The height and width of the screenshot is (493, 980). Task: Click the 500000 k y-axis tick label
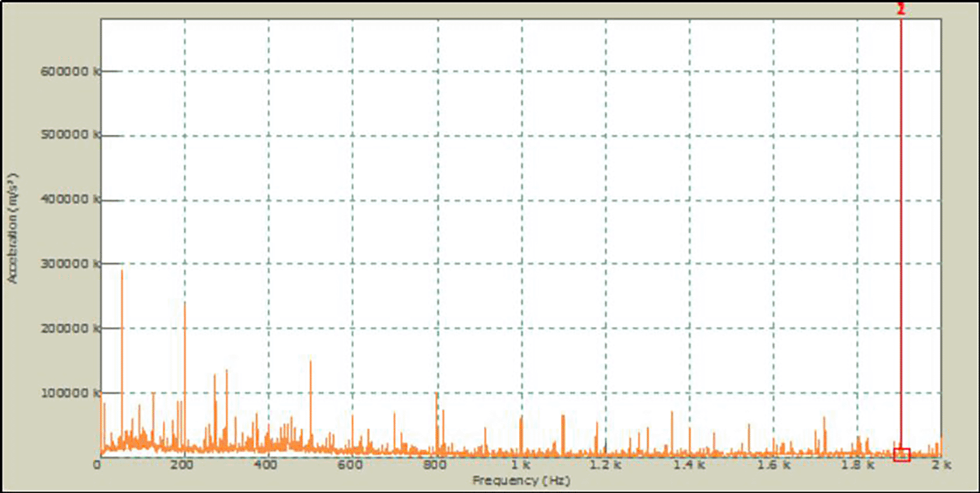(x=69, y=135)
